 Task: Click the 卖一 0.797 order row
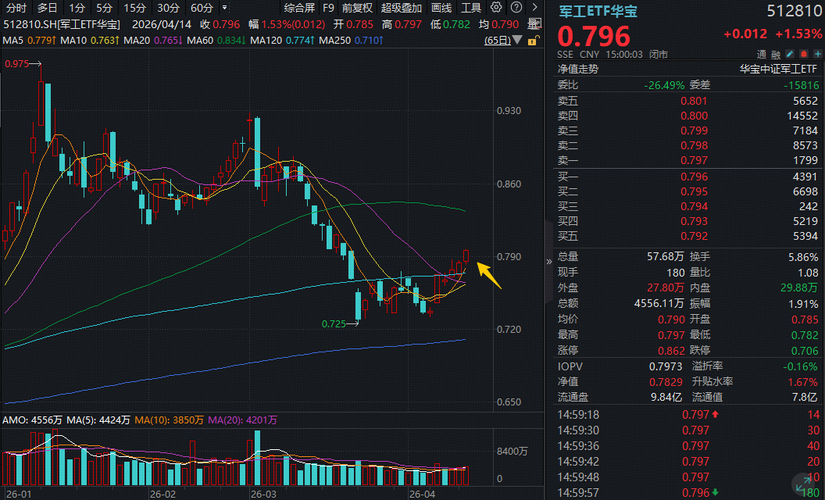(688, 160)
